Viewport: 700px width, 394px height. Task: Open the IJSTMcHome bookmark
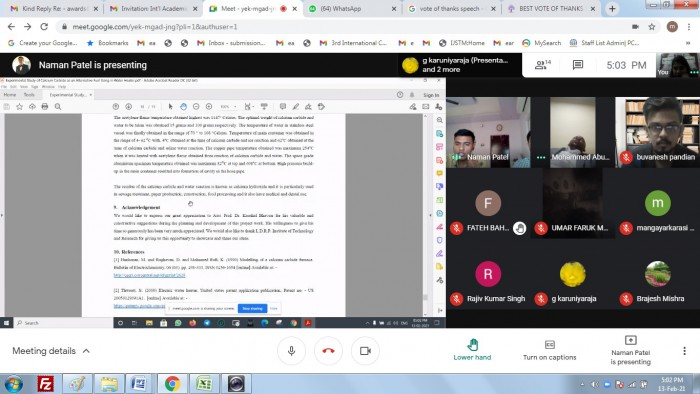462,43
